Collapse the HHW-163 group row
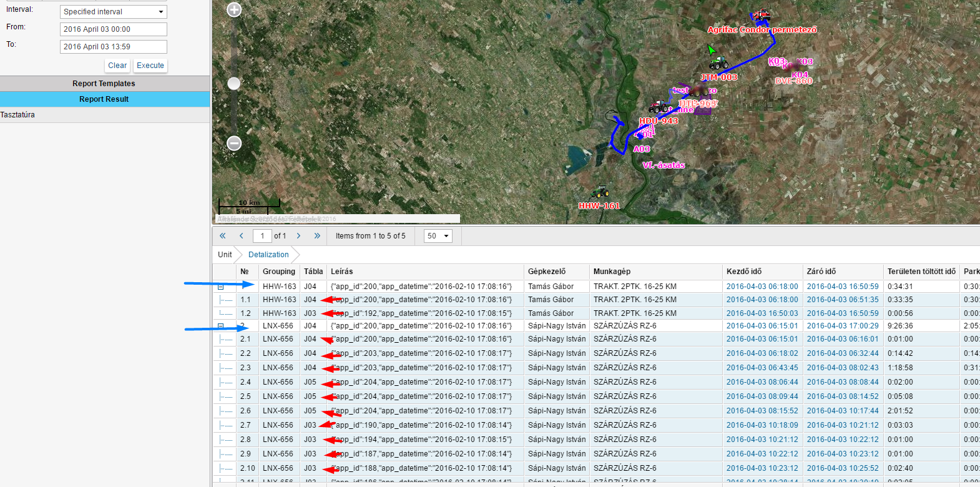The width and height of the screenshot is (980, 487). coord(221,287)
